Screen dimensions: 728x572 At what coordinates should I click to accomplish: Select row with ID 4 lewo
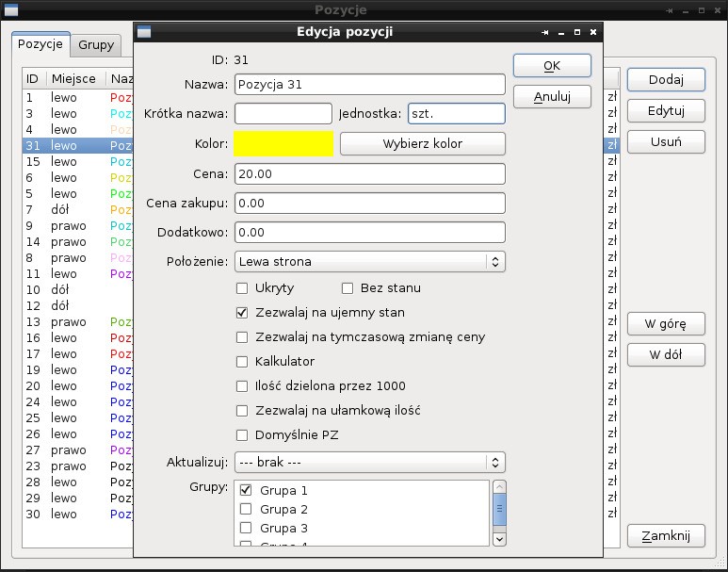(78, 130)
